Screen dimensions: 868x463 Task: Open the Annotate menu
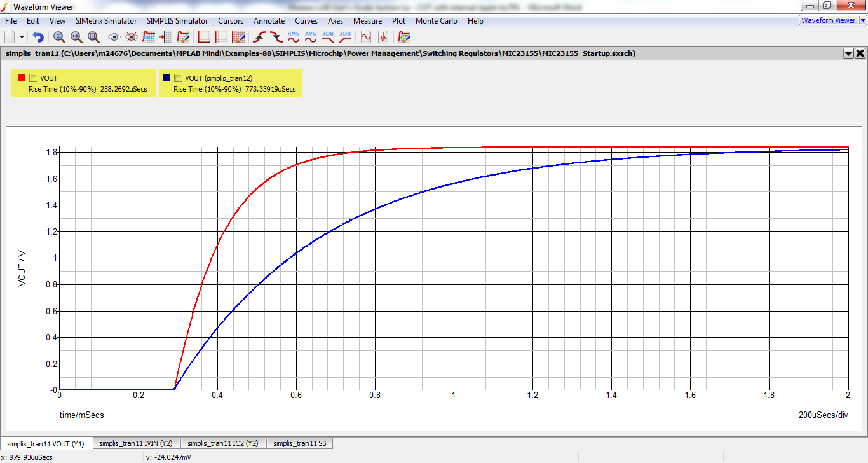269,21
